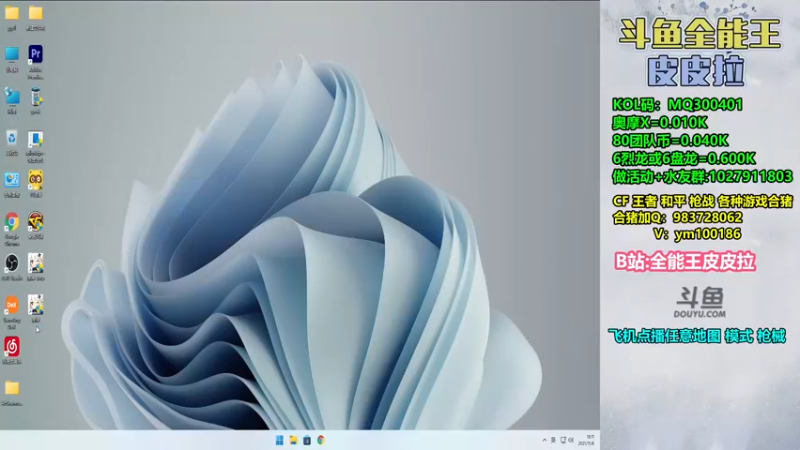Select the red-yellow emblem shortcut beside Chrome
This screenshot has height=450, width=800.
coord(35,222)
